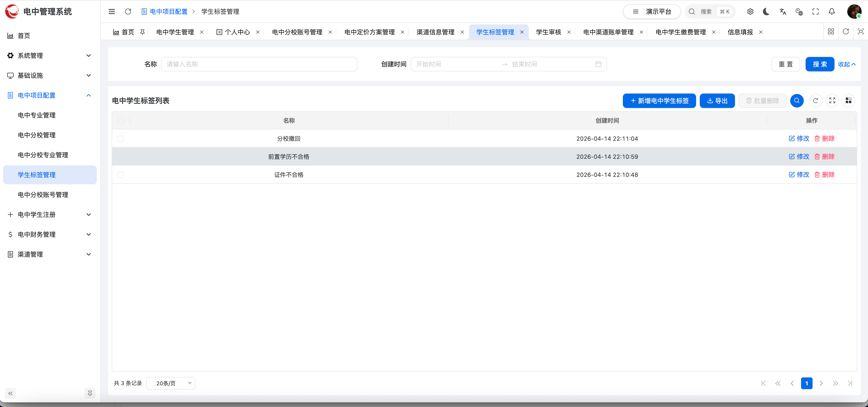Select 电中分校管理 in the sidebar

coord(37,135)
